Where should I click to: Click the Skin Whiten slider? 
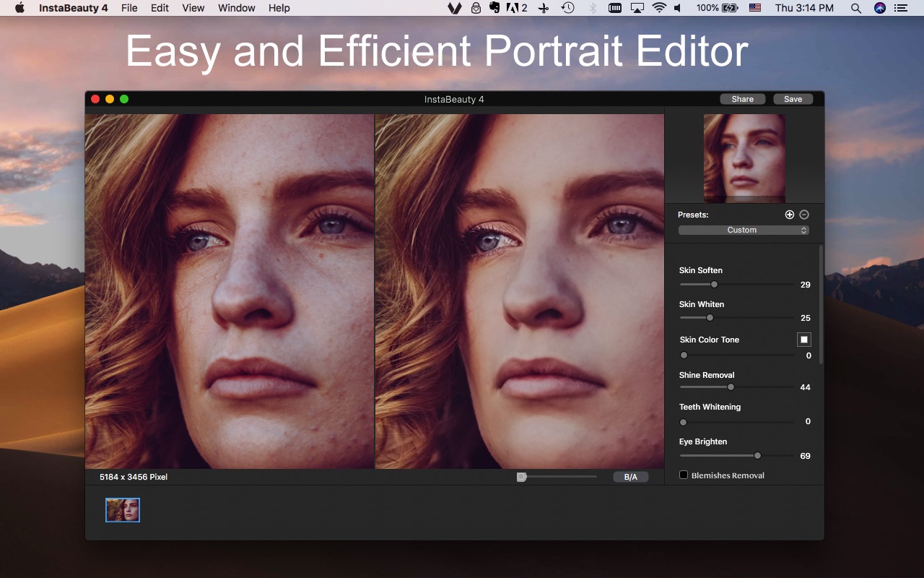tap(736, 317)
